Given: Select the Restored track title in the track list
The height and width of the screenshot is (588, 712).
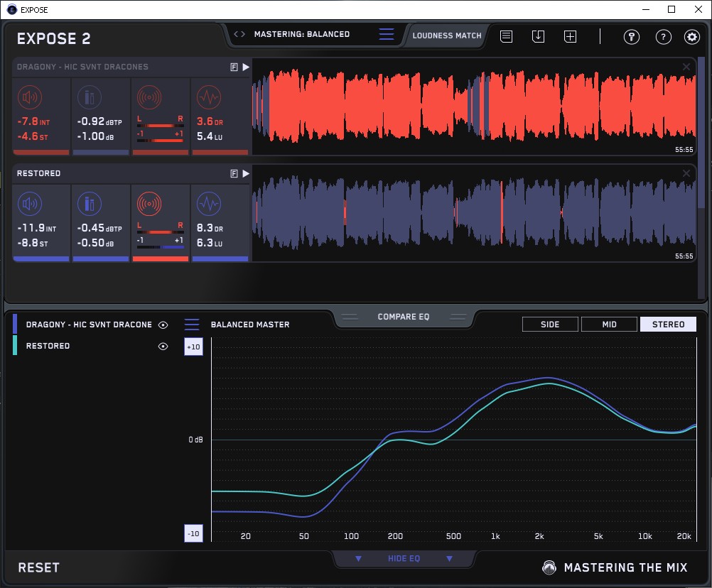Looking at the screenshot, I should [x=38, y=173].
